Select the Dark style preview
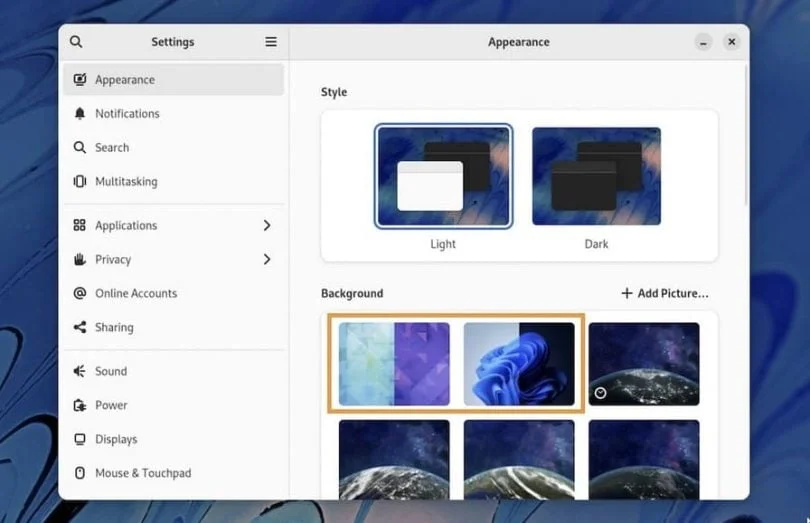This screenshot has width=810, height=523. coord(596,176)
